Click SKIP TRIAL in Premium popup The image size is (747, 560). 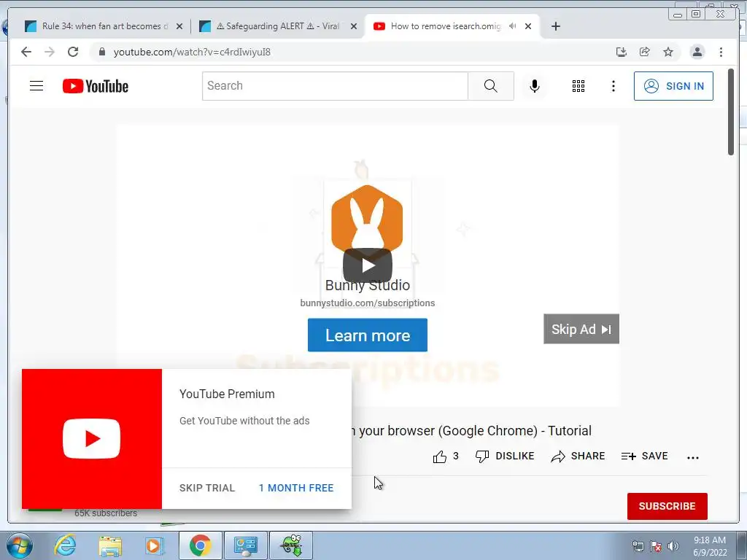(x=207, y=488)
